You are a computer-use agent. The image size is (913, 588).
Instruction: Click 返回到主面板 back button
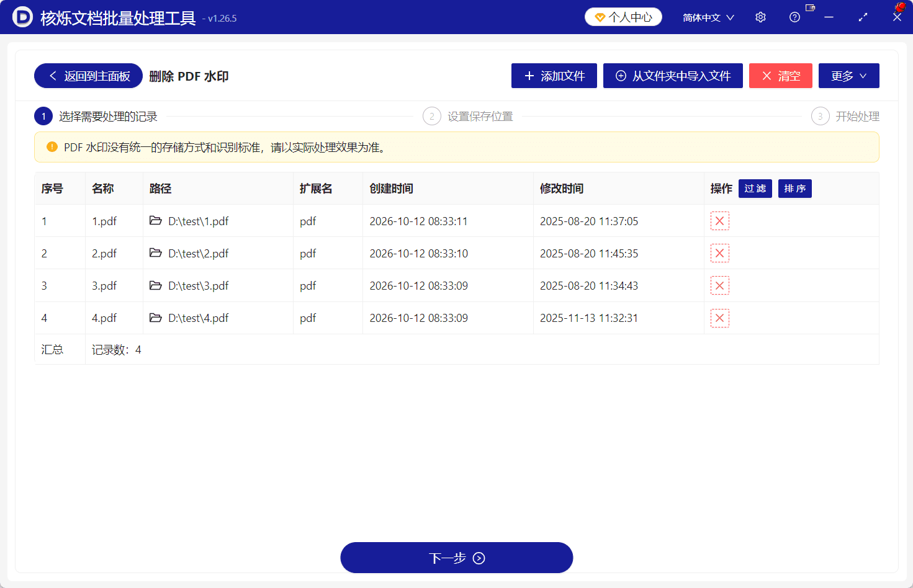coord(88,76)
